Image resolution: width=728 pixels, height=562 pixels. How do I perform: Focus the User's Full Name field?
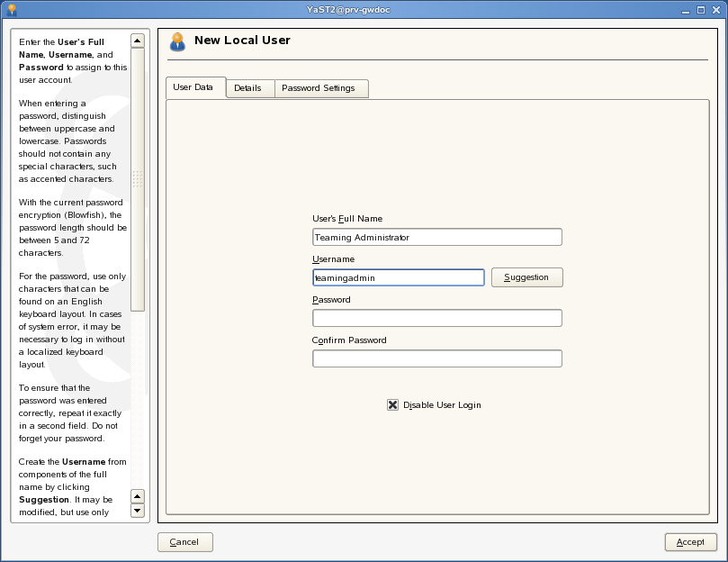437,237
